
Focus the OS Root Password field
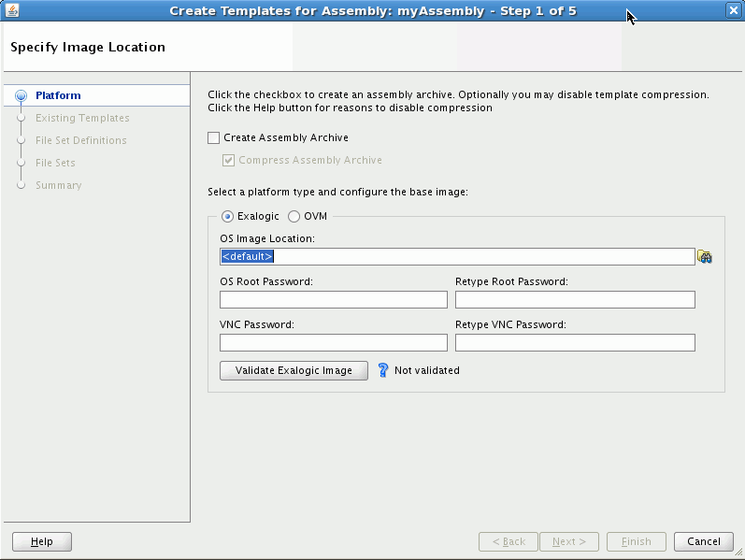[x=334, y=299]
